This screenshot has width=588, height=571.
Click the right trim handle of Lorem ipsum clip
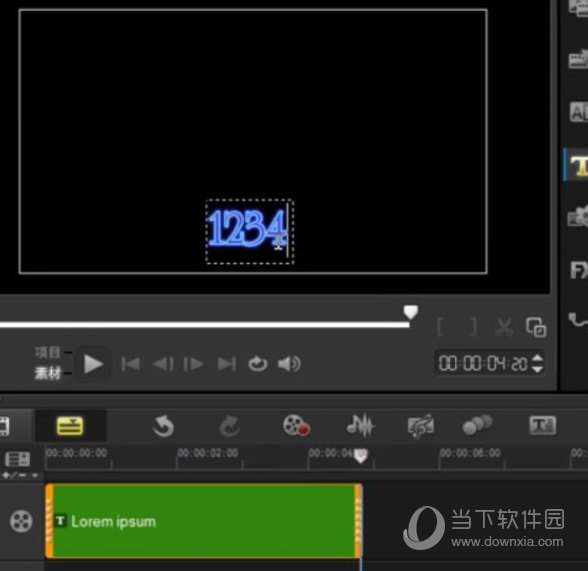pos(358,521)
